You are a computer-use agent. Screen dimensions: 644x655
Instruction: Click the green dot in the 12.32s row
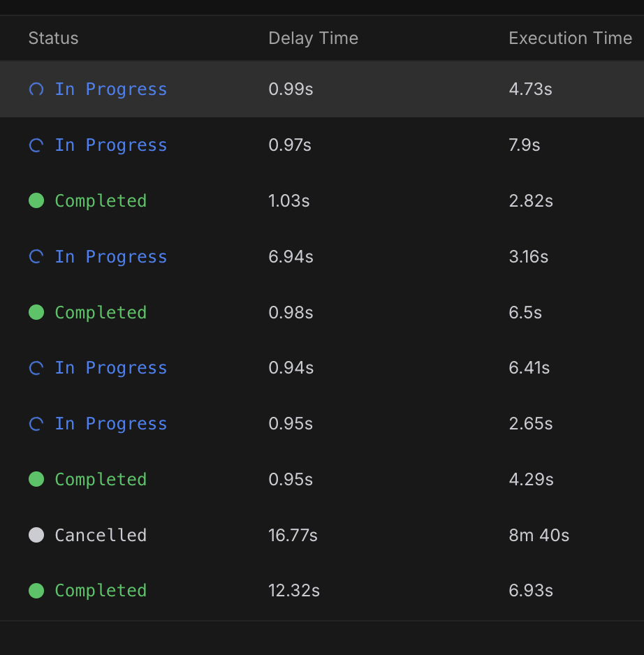click(x=36, y=591)
